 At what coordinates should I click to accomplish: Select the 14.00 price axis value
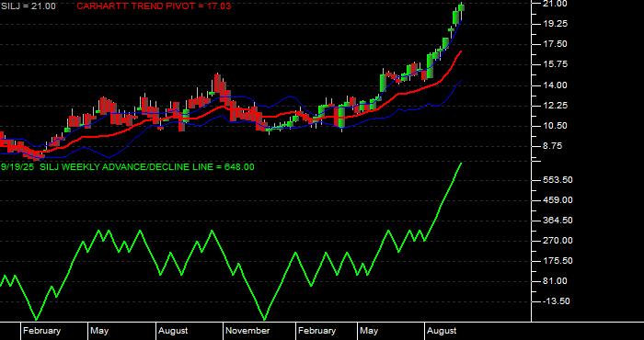[x=555, y=85]
